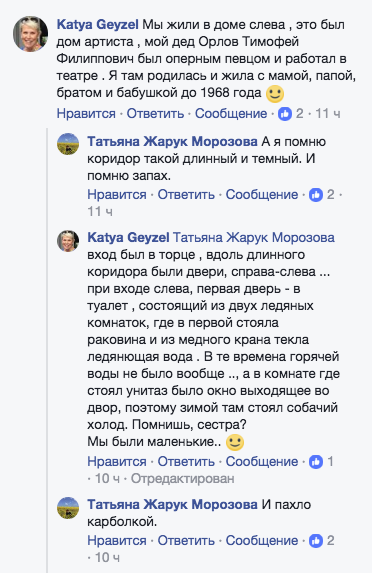
Task: Open Татьяна Жарук Морозова profile name in first reply
Action: 172,141
